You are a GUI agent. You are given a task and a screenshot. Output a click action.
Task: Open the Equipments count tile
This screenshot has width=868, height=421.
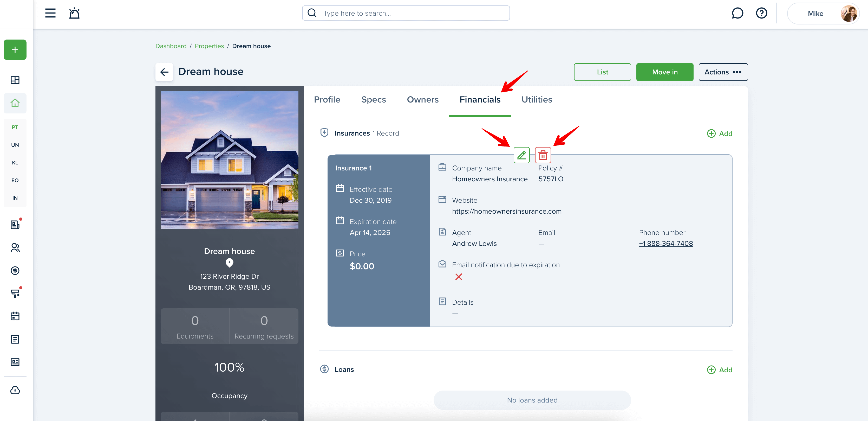195,326
